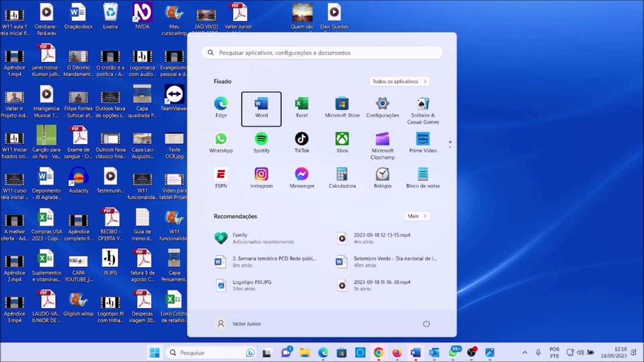Open the pinned Excel app
644x362 pixels.
tap(301, 108)
